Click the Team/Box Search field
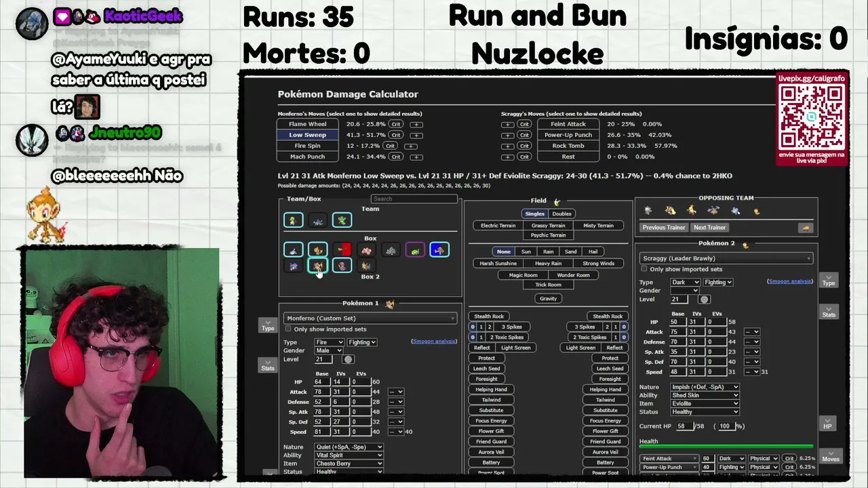The height and width of the screenshot is (488, 868). pos(414,199)
